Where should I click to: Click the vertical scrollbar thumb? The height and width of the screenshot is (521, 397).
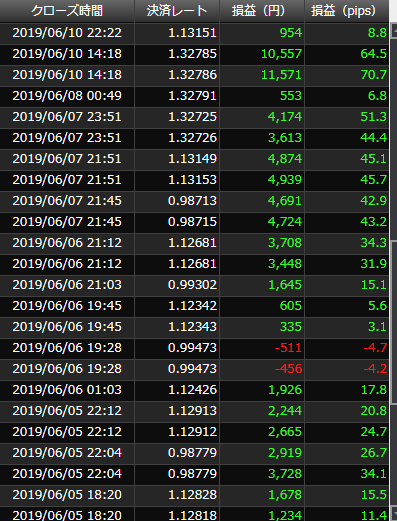click(393, 321)
